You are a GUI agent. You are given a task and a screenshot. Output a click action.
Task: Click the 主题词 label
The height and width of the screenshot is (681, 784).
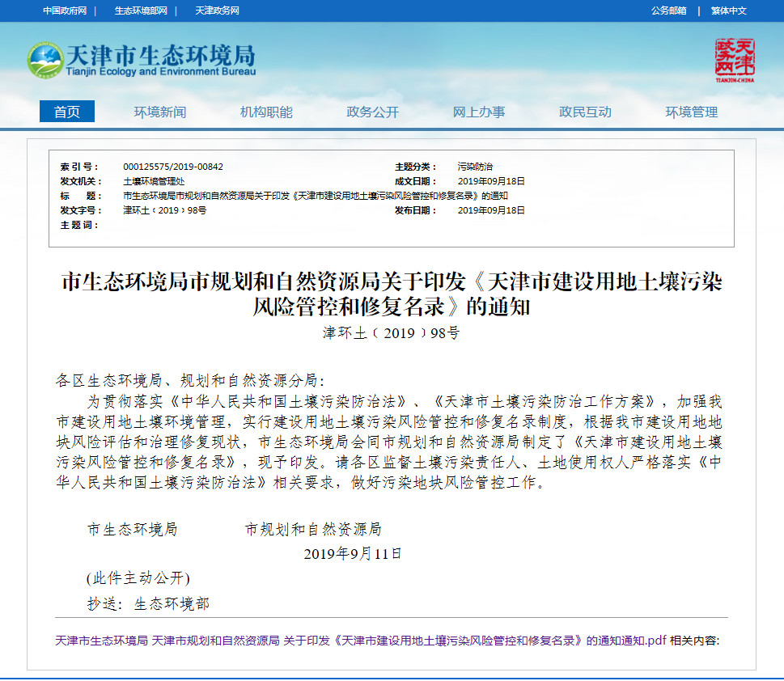(x=79, y=225)
